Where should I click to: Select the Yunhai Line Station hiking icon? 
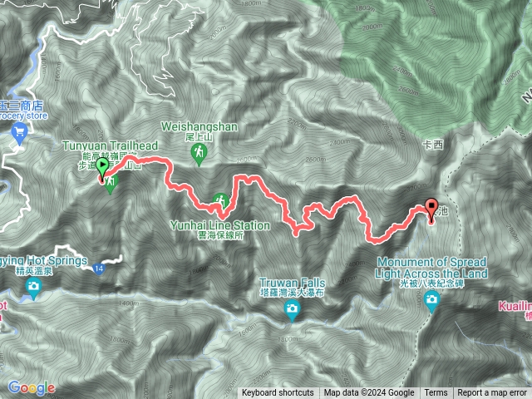pyautogui.click(x=220, y=200)
